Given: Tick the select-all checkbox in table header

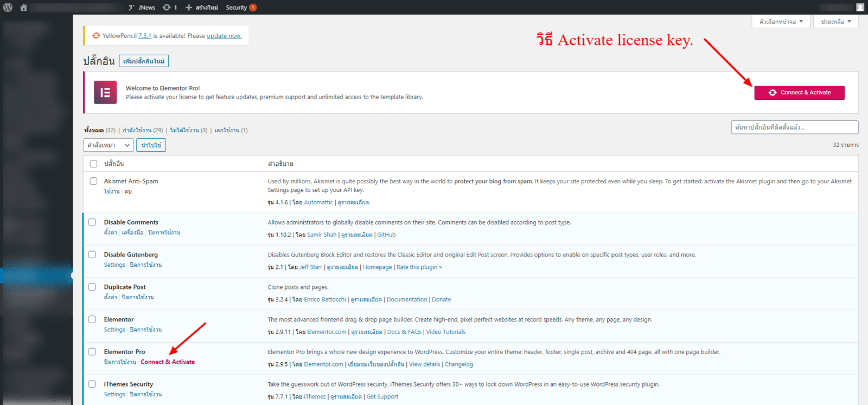Looking at the screenshot, I should [x=93, y=164].
